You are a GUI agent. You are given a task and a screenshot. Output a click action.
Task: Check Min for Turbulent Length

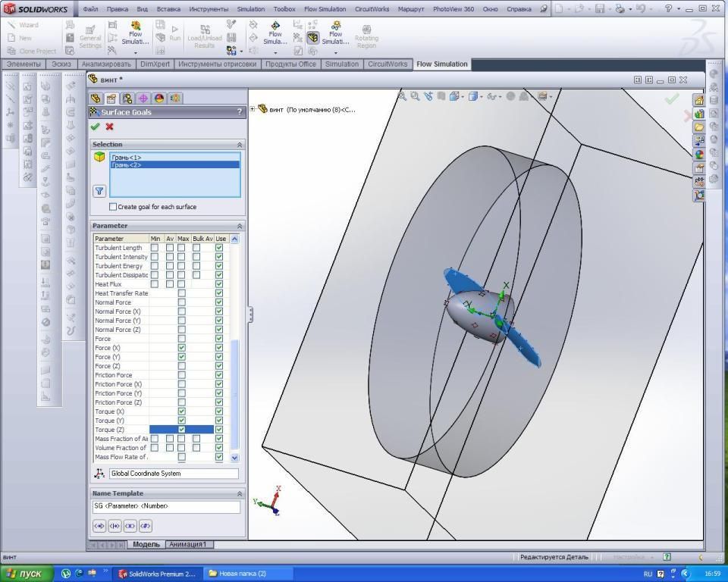154,248
